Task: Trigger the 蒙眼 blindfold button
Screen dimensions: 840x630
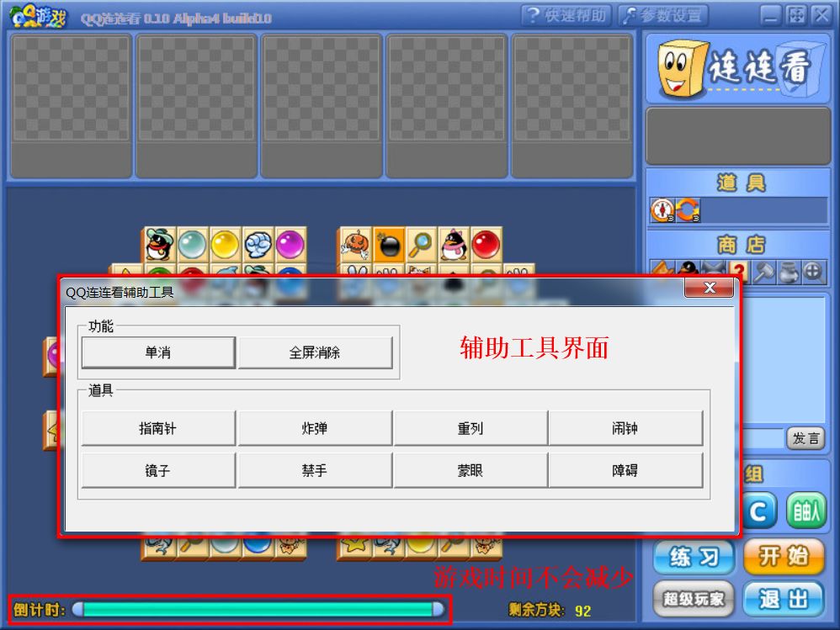Action: (471, 470)
